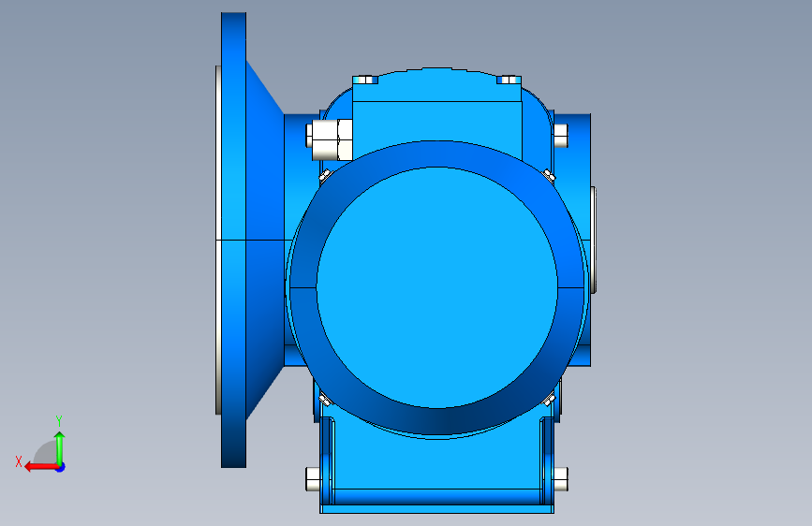Screen dimensions: 812x526
Task: Select the conical flange adapter beside the disc
Action: click(x=264, y=241)
